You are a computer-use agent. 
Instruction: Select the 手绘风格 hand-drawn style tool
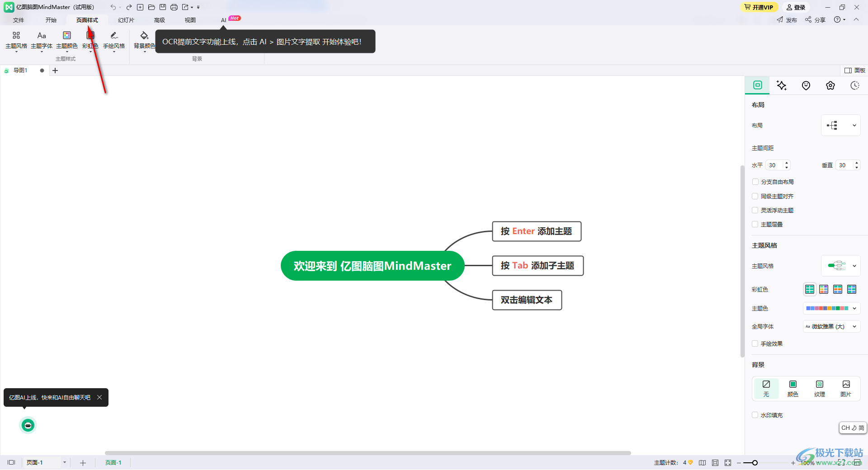(x=114, y=41)
